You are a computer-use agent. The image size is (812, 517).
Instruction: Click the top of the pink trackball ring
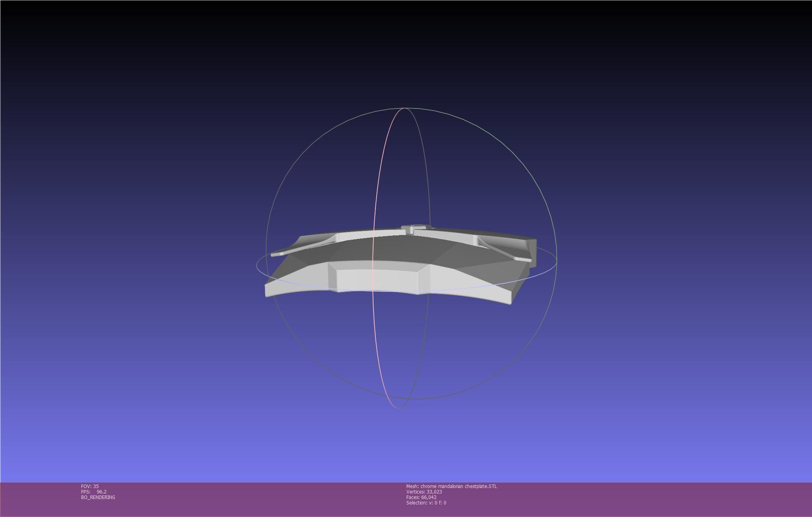pos(404,108)
